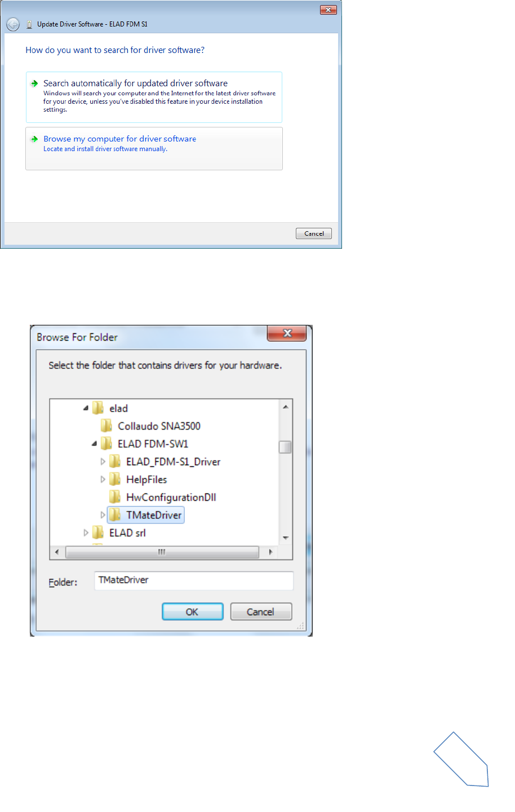Cancel the Update Driver Software wizard
Viewport: 515px width, 812px height.
click(314, 233)
